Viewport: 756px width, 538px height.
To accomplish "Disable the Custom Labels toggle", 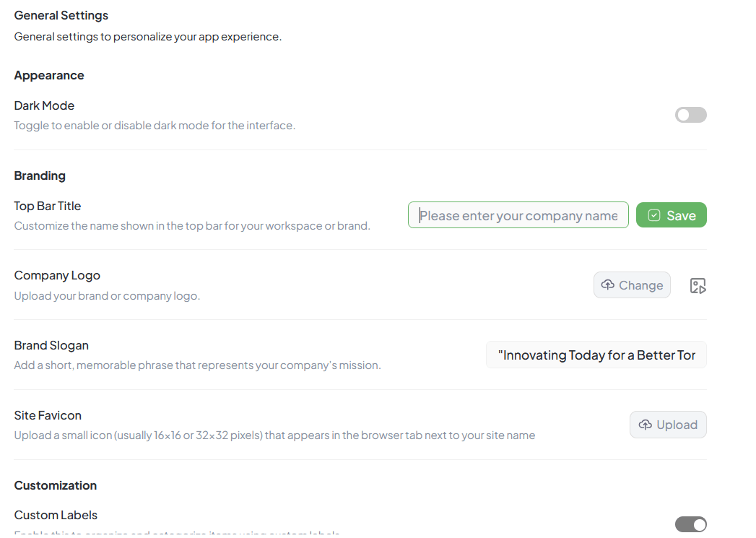I will point(690,525).
